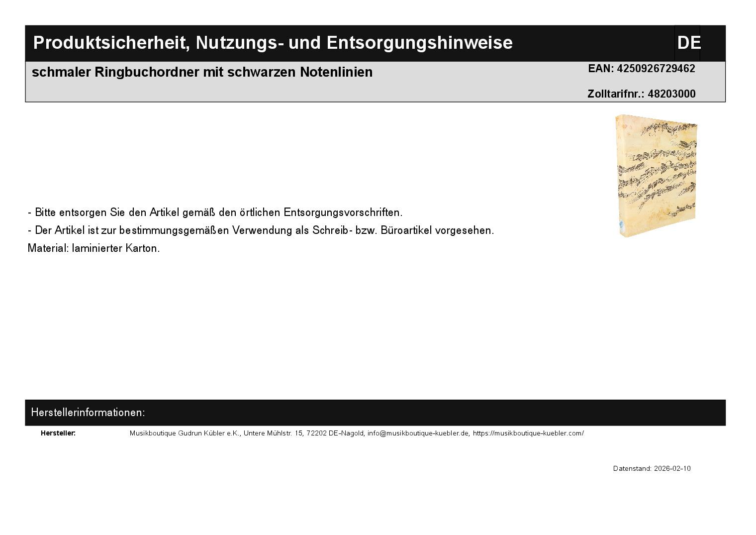Click the Zolltarifnr. value 48203000

tap(671, 94)
